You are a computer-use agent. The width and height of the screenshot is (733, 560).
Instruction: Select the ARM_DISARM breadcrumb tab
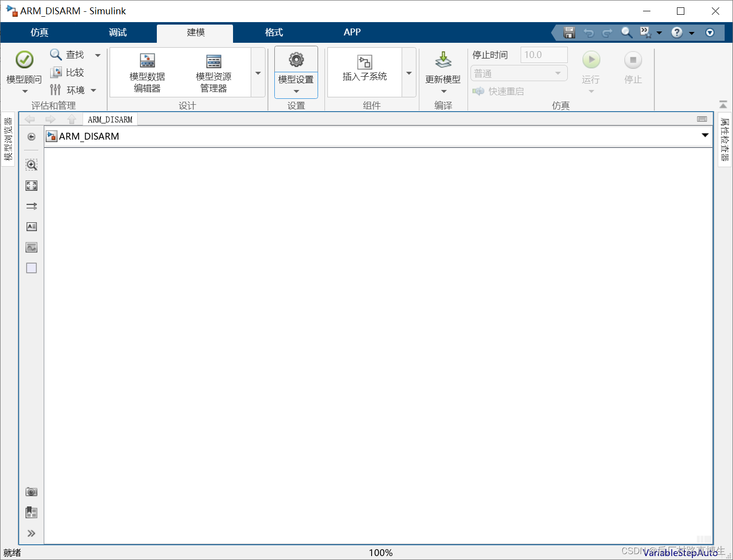(110, 119)
